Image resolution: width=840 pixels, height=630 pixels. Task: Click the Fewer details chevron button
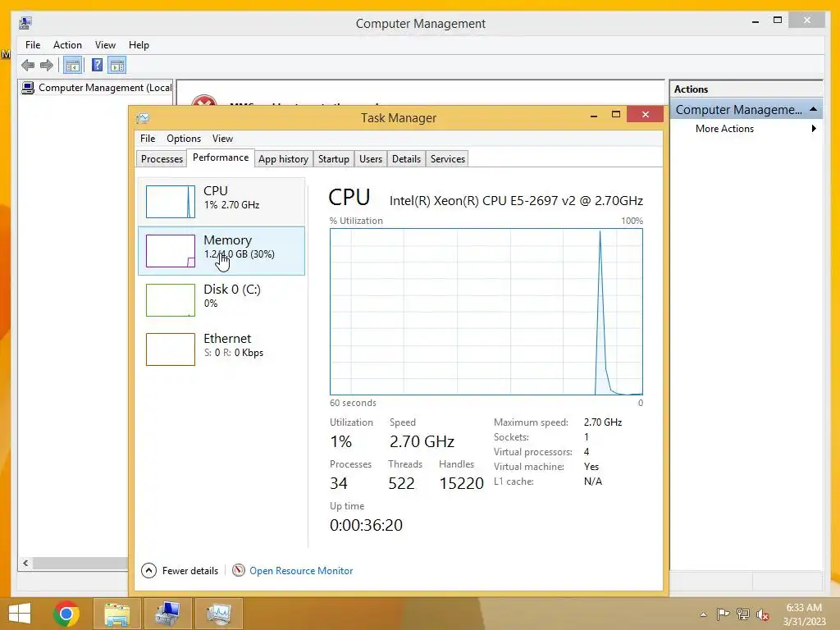click(148, 571)
